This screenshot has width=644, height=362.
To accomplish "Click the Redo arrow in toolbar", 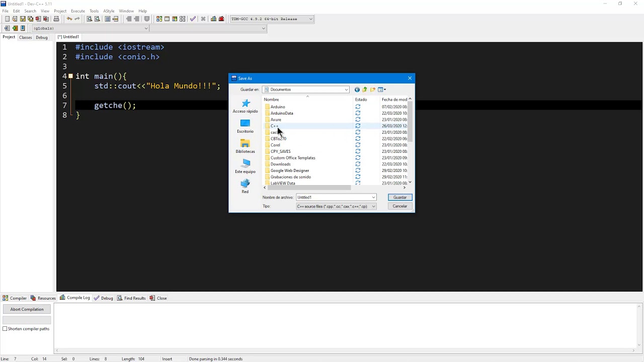I will 77,19.
